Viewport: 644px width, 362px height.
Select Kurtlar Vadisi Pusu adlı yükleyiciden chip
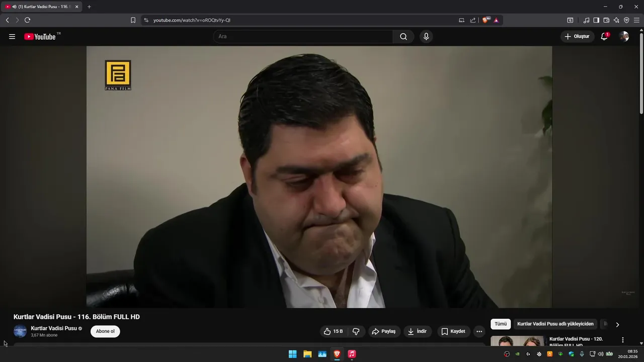click(555, 324)
